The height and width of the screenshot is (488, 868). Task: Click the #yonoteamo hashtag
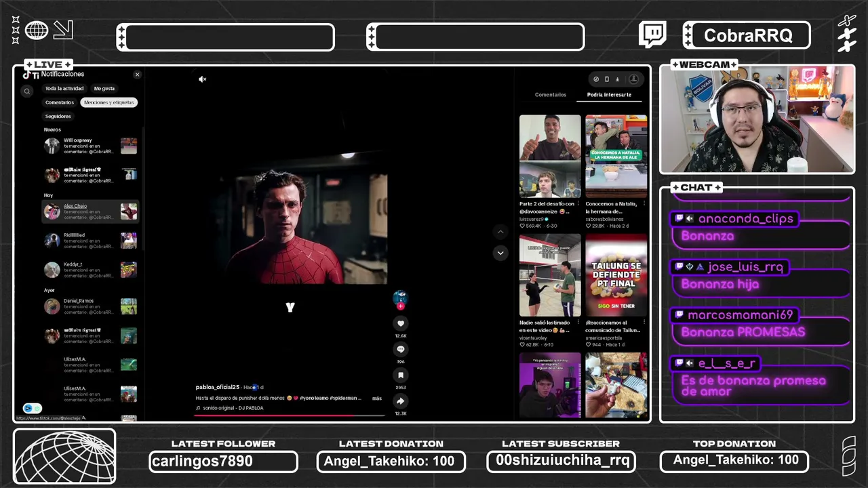pyautogui.click(x=315, y=399)
